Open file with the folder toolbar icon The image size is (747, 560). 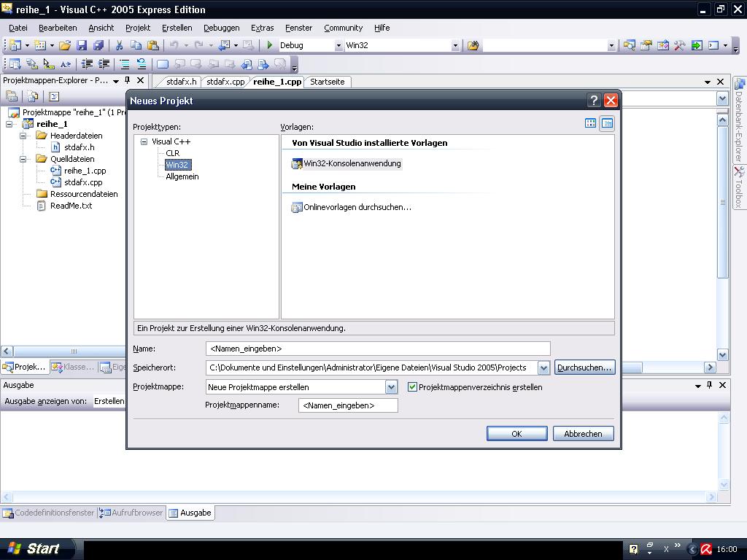(65, 45)
